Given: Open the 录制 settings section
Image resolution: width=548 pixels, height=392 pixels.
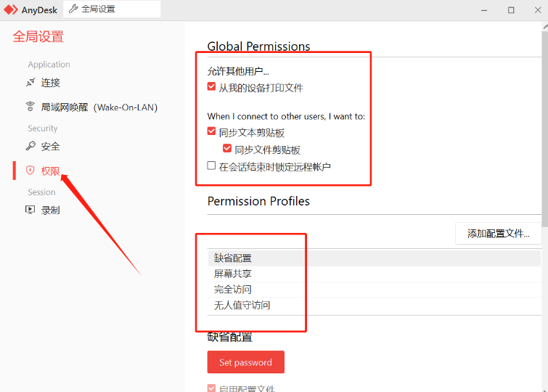Looking at the screenshot, I should coord(50,211).
